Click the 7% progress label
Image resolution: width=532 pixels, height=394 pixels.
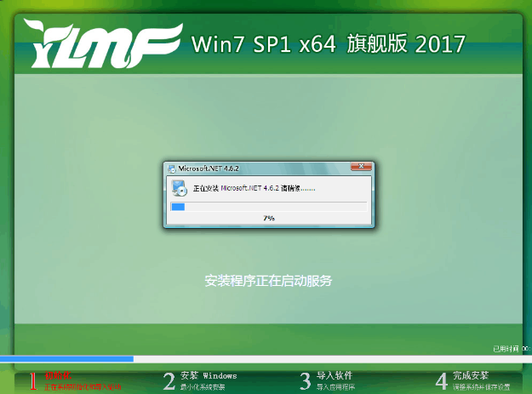tap(269, 219)
